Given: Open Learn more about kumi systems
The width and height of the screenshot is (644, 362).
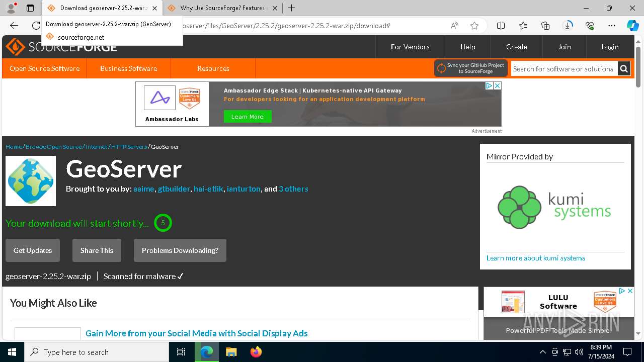Looking at the screenshot, I should tap(536, 258).
